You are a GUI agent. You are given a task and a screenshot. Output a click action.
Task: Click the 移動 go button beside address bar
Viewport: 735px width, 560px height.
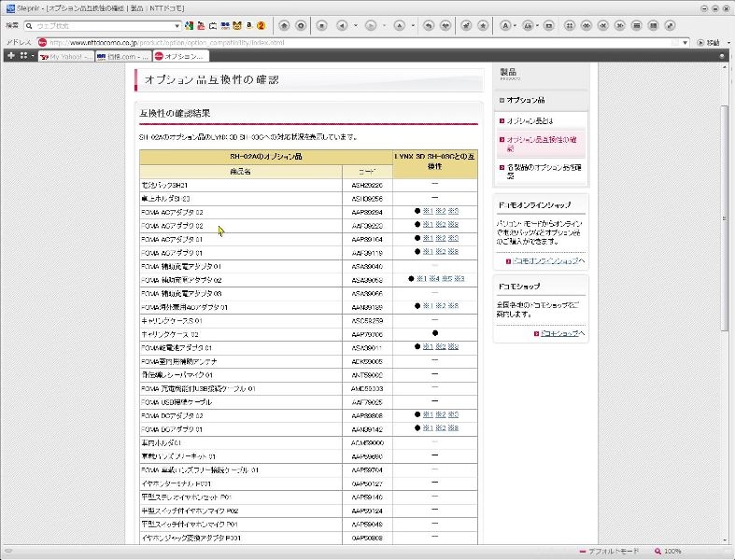(708, 42)
